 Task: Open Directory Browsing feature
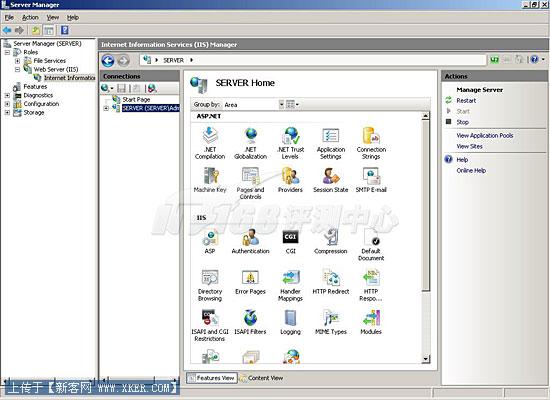(x=210, y=285)
